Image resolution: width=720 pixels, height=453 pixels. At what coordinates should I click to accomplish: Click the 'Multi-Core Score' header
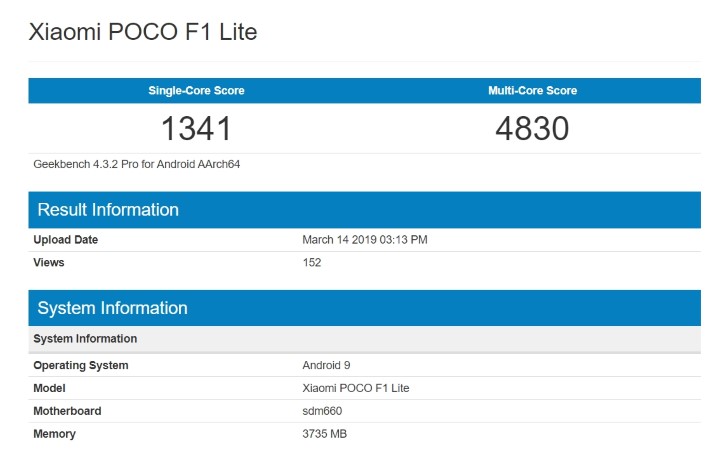click(x=532, y=90)
